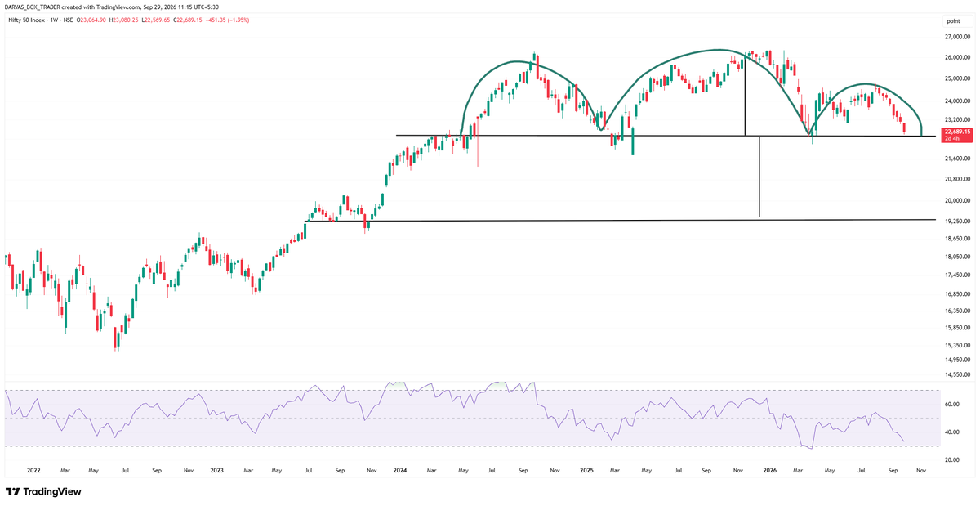Click the 17,450.00 price axis label

click(x=957, y=275)
